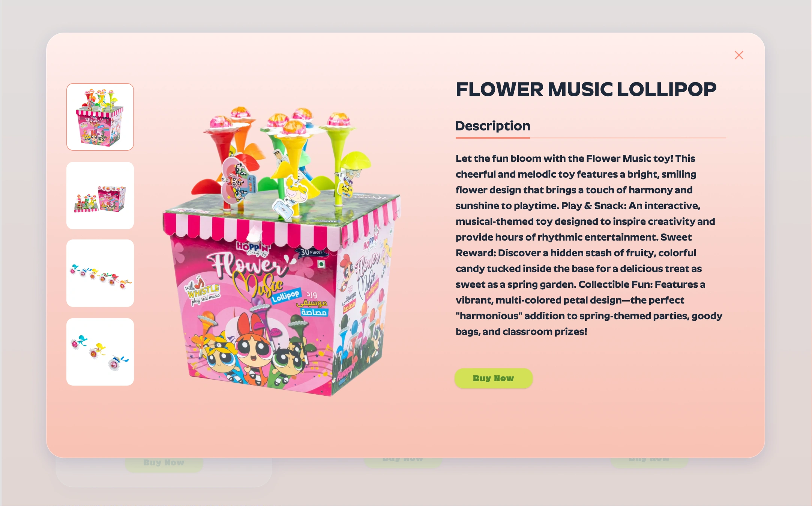The width and height of the screenshot is (812, 510).
Task: Click the product description paragraph
Action: 589,245
